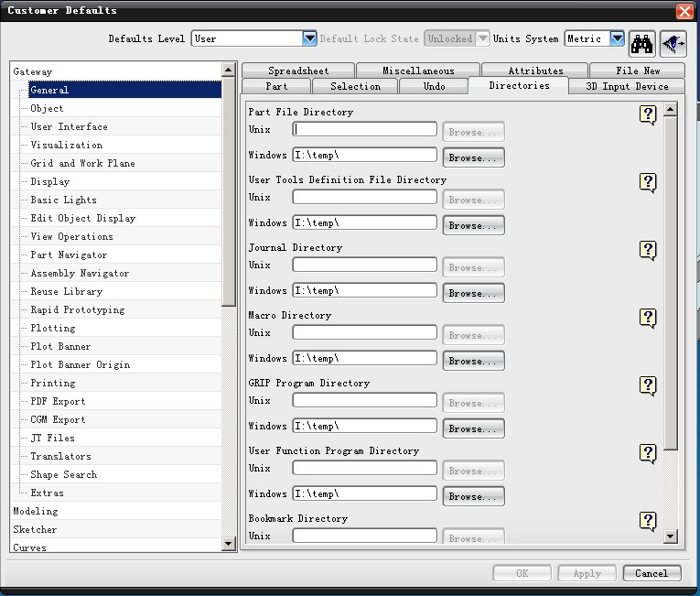Open the Units System dropdown

(x=617, y=38)
